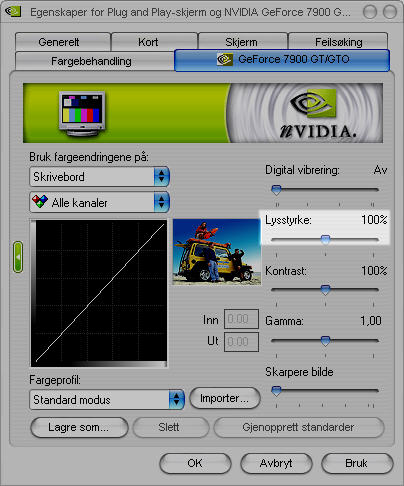Click the jeep preview thumbnail

[217, 252]
